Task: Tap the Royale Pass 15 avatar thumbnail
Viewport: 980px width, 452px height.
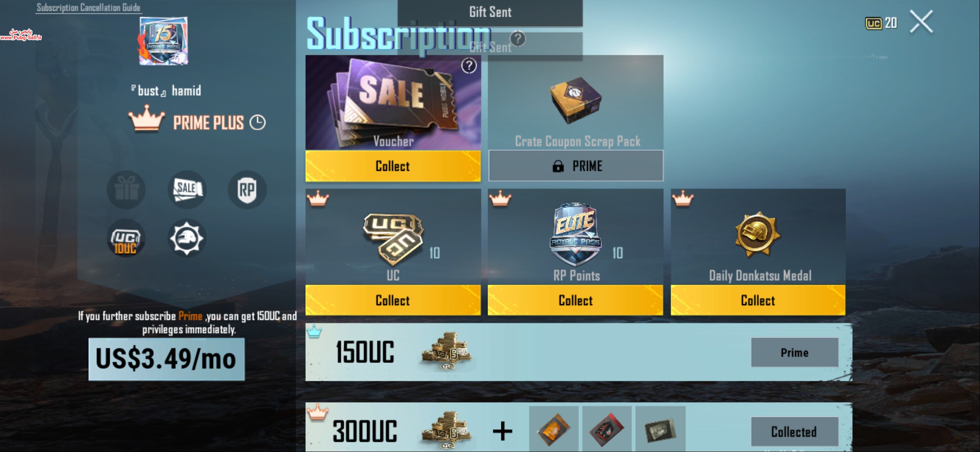Action: point(163,41)
